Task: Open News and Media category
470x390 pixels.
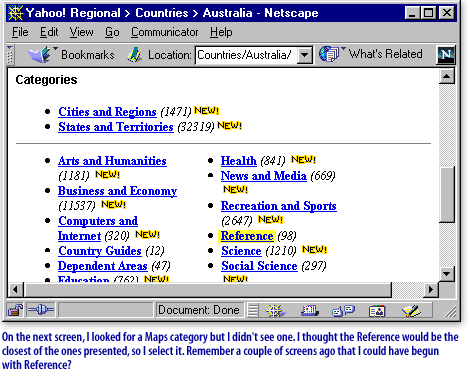Action: [x=264, y=176]
